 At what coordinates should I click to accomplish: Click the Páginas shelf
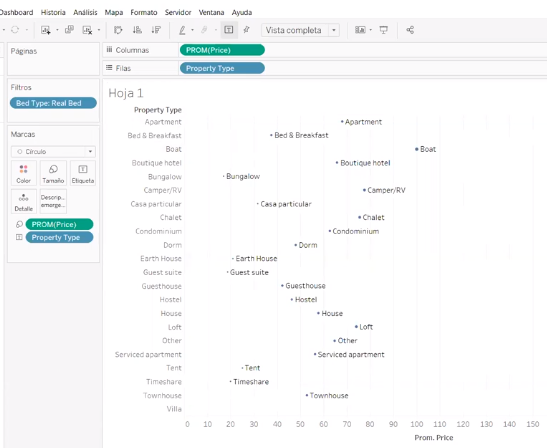(53, 59)
